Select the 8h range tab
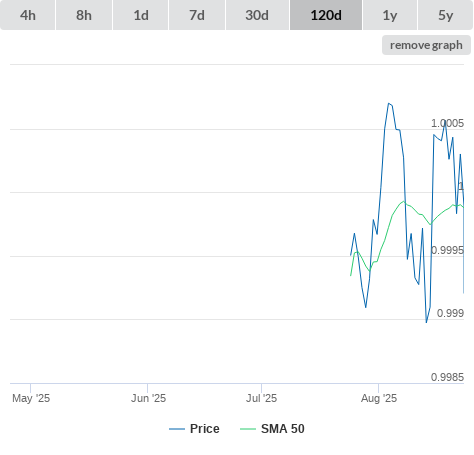This screenshot has width=474, height=455. (84, 15)
